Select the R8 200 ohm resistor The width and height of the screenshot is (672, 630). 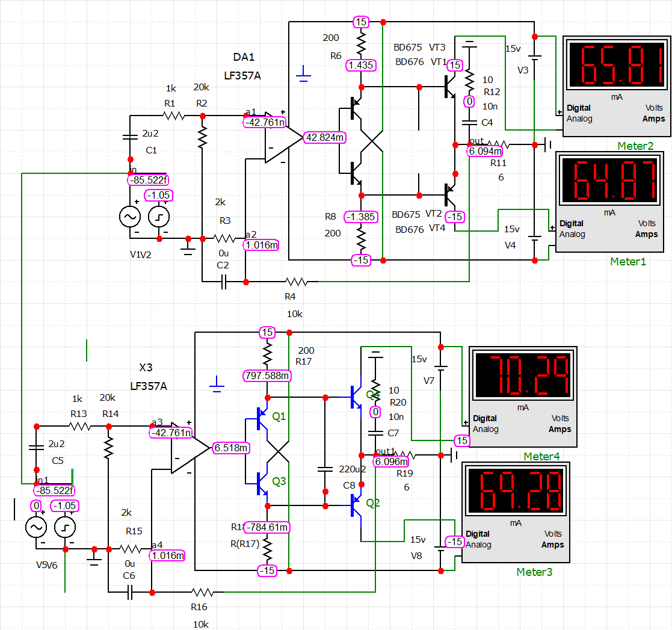(362, 238)
